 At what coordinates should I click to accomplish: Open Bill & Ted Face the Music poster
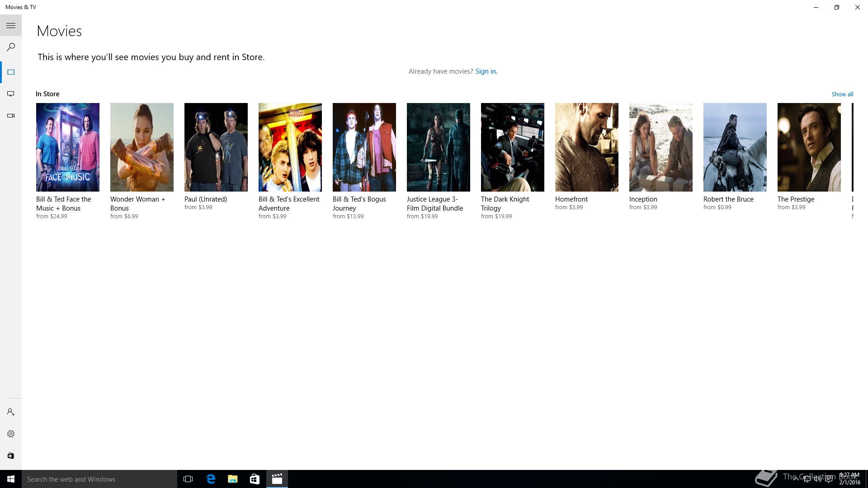pyautogui.click(x=68, y=147)
